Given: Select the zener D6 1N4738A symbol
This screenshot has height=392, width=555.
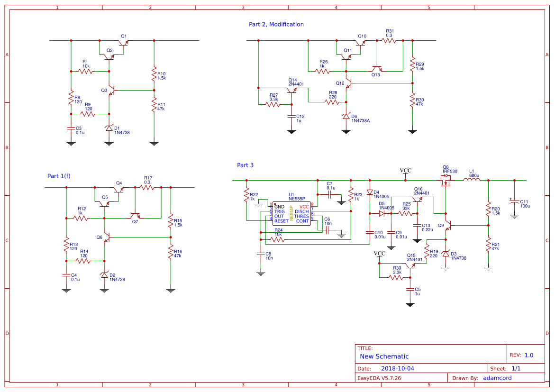Looking at the screenshot, I should pos(346,116).
